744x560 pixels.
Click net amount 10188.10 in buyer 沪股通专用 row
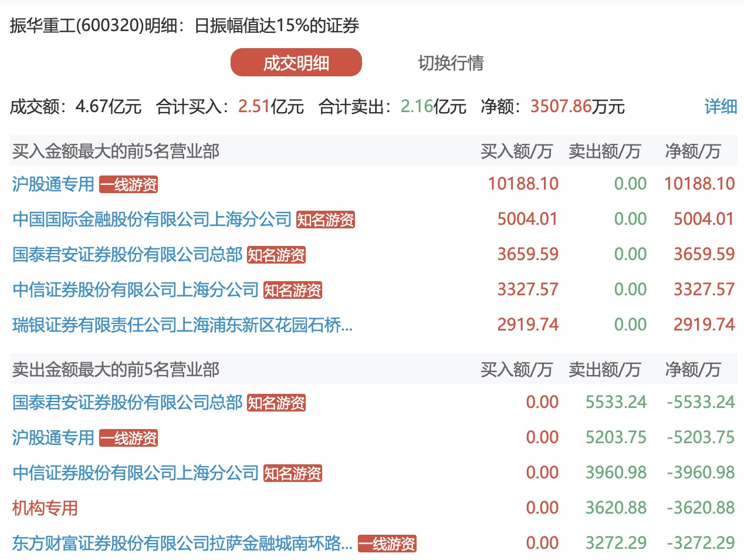click(x=699, y=184)
